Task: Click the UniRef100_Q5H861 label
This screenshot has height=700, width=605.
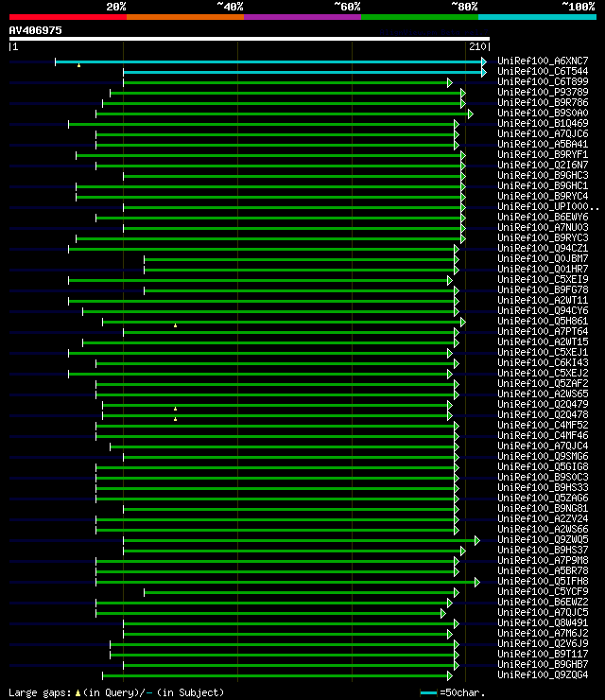Action: (543, 321)
